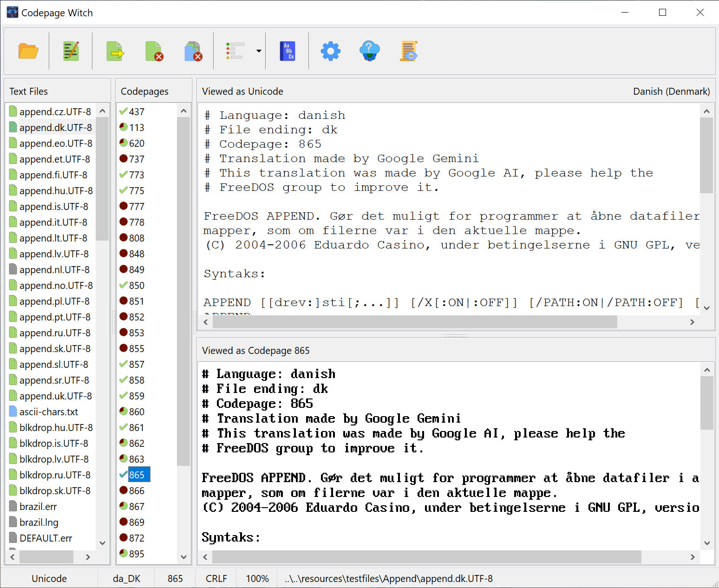Choose codepage 866 from the list

click(x=137, y=491)
